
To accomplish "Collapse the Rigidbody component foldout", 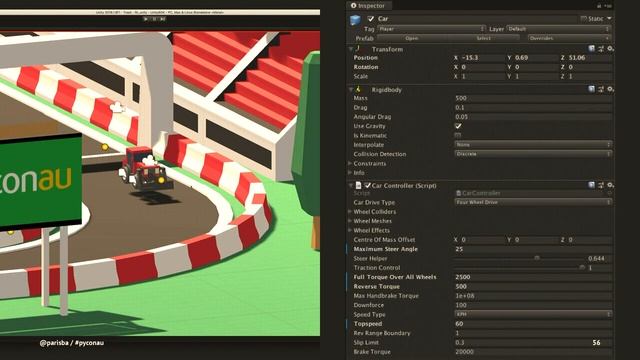I will 351,89.
